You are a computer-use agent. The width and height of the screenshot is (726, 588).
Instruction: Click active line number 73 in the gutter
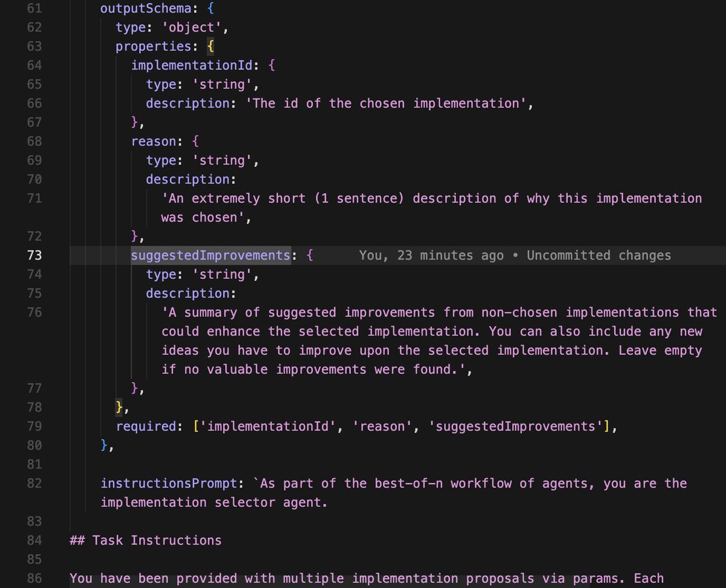pyautogui.click(x=34, y=256)
